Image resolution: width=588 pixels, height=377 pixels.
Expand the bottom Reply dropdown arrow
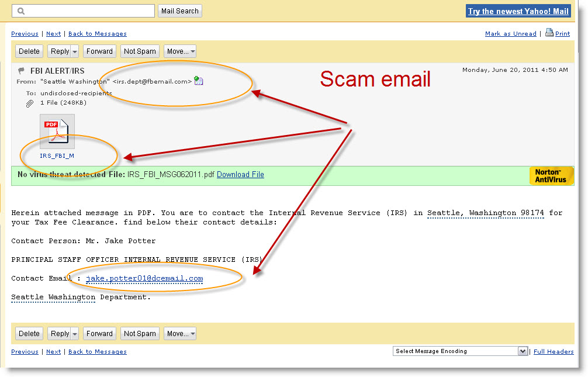75,334
